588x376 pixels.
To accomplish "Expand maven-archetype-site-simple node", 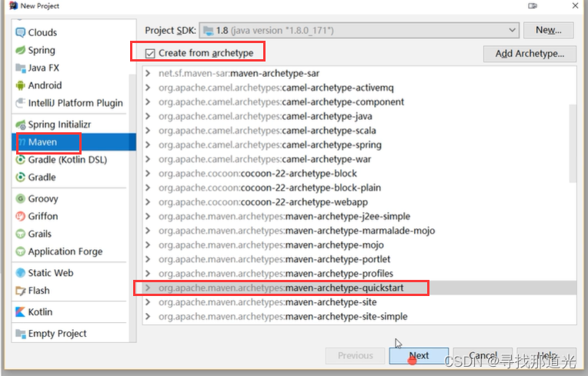I will [x=148, y=317].
